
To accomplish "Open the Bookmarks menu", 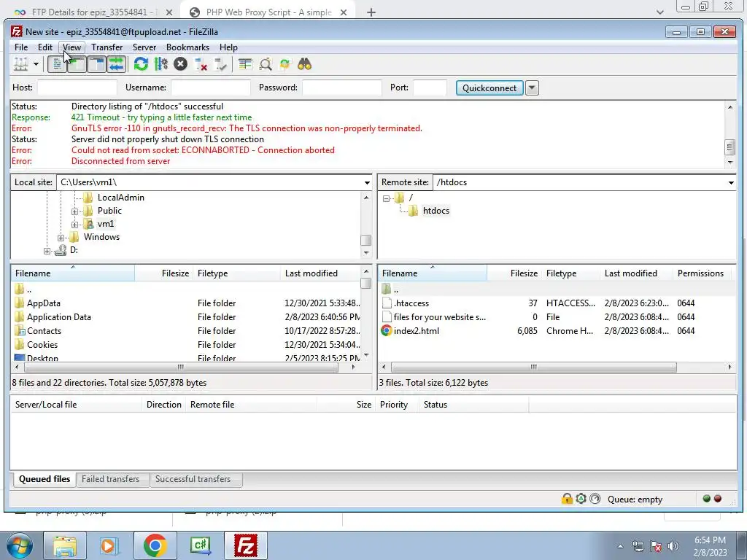I will [x=187, y=47].
